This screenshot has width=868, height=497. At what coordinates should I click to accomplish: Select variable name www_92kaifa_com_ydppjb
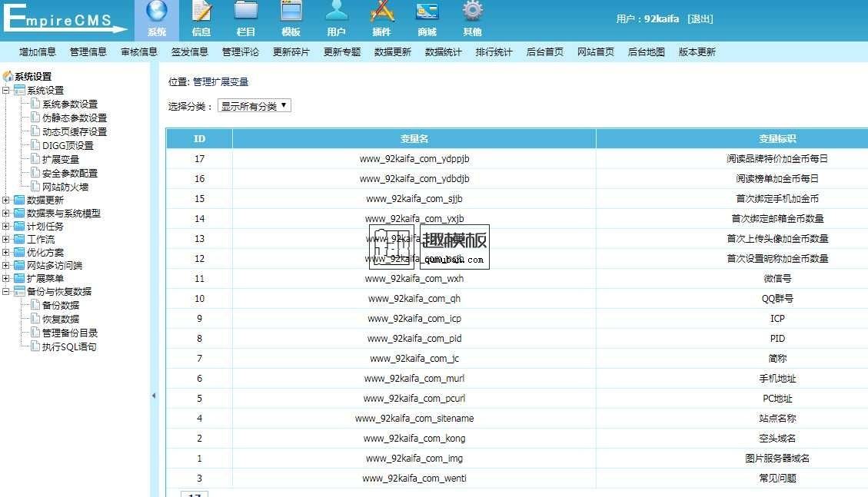[x=414, y=159]
